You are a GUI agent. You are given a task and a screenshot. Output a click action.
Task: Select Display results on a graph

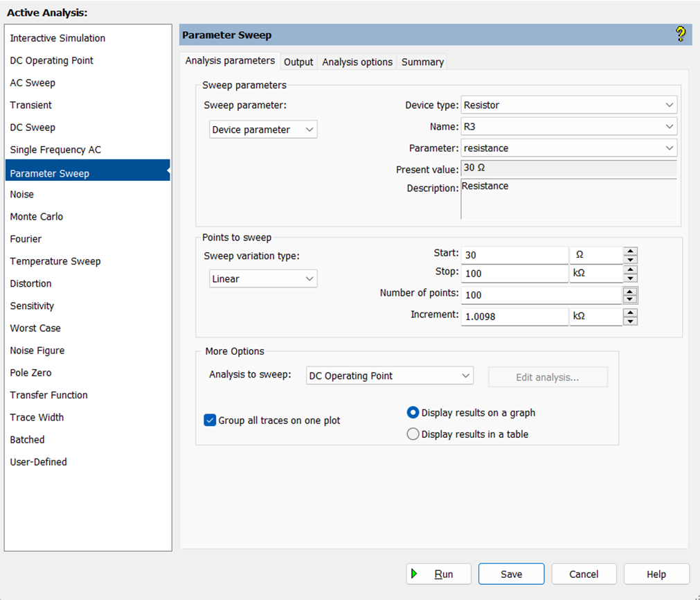[x=413, y=412]
